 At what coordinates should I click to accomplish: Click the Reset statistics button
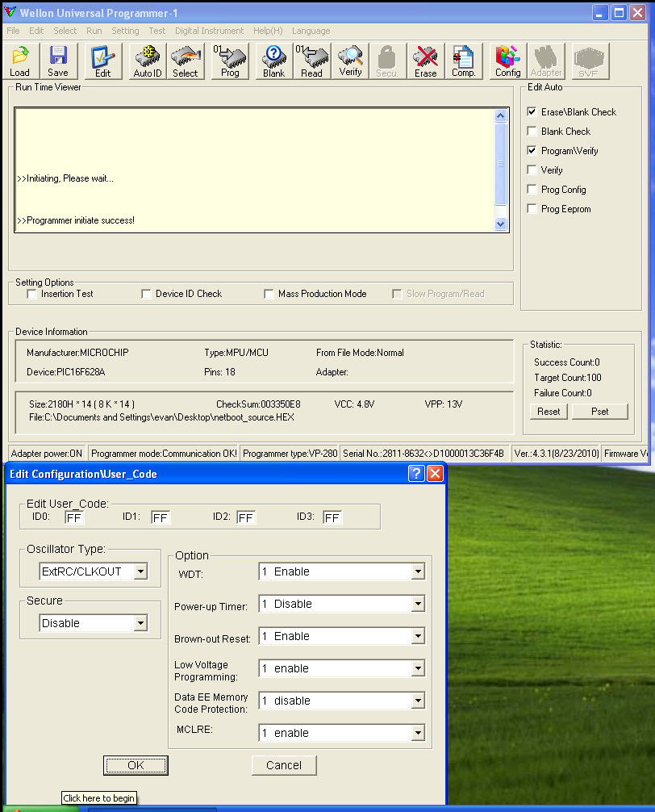coord(549,412)
